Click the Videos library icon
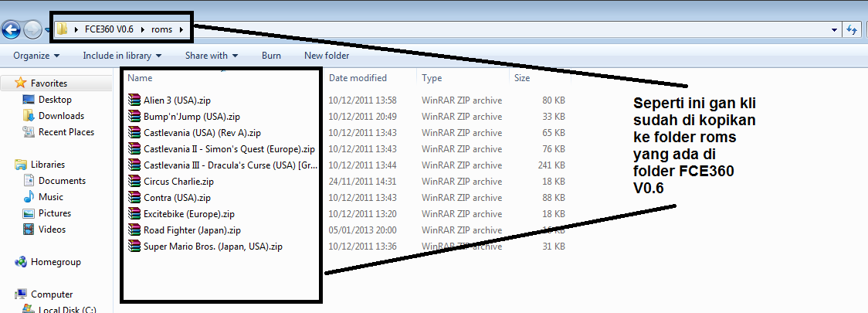The width and height of the screenshot is (868, 313). pyautogui.click(x=29, y=230)
